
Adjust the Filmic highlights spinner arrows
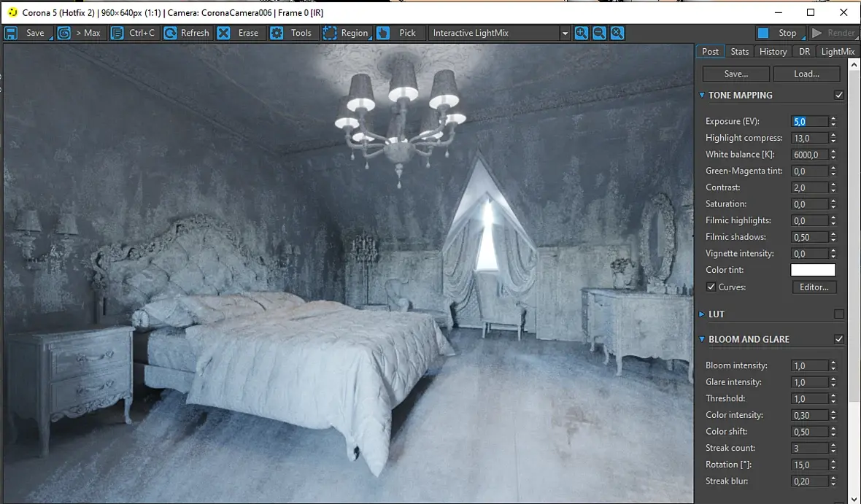[x=833, y=220]
